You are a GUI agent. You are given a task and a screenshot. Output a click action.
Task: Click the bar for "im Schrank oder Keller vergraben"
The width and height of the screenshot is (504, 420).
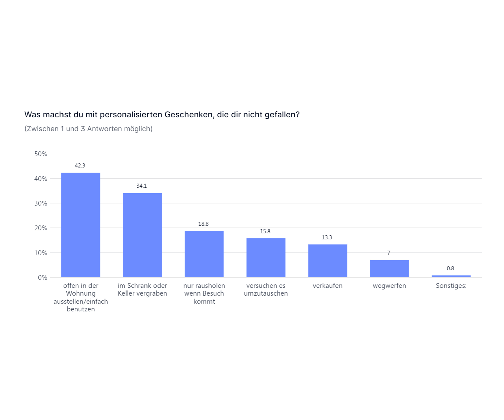click(142, 235)
